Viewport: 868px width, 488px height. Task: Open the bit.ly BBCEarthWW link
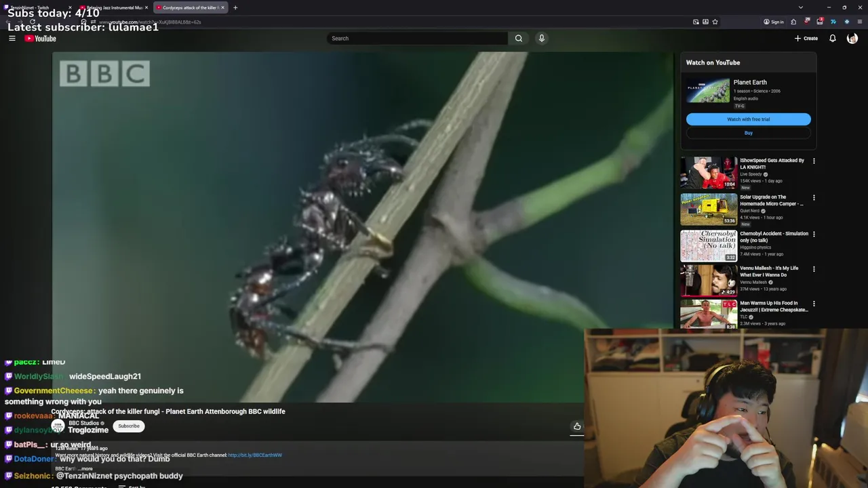[x=255, y=455]
